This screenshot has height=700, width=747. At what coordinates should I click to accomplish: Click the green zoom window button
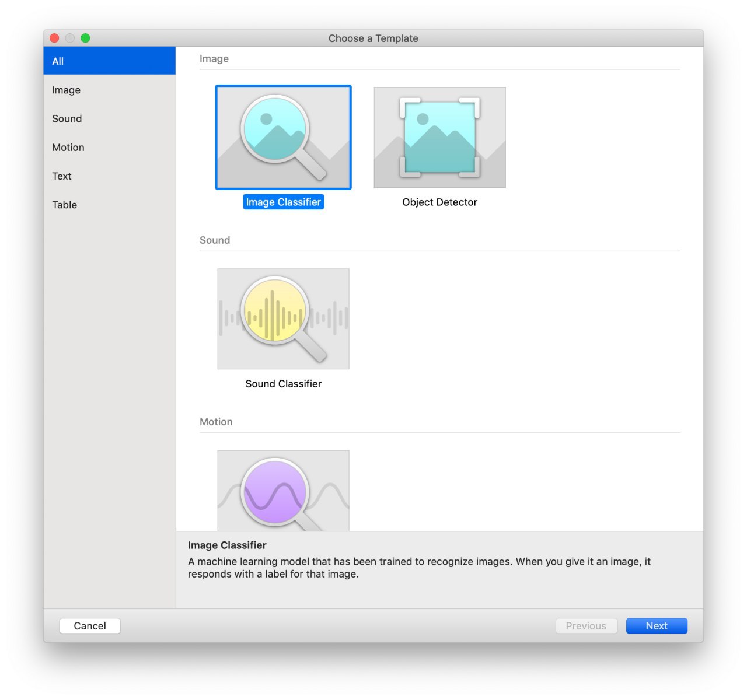[x=85, y=38]
